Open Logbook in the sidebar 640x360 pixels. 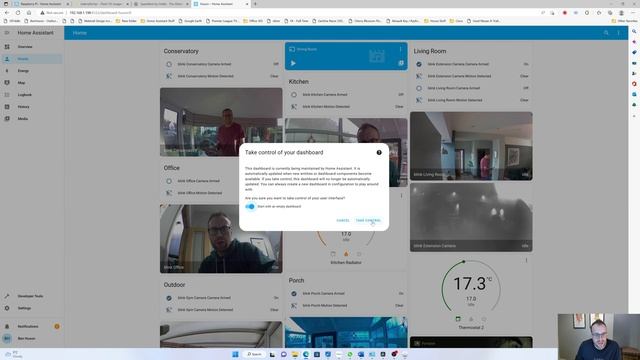click(x=32, y=95)
